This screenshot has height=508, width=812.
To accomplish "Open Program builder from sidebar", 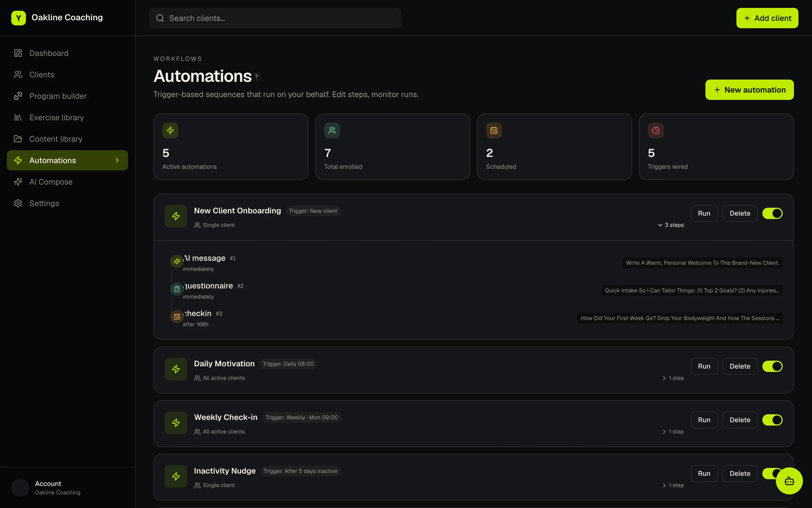I will click(x=67, y=96).
